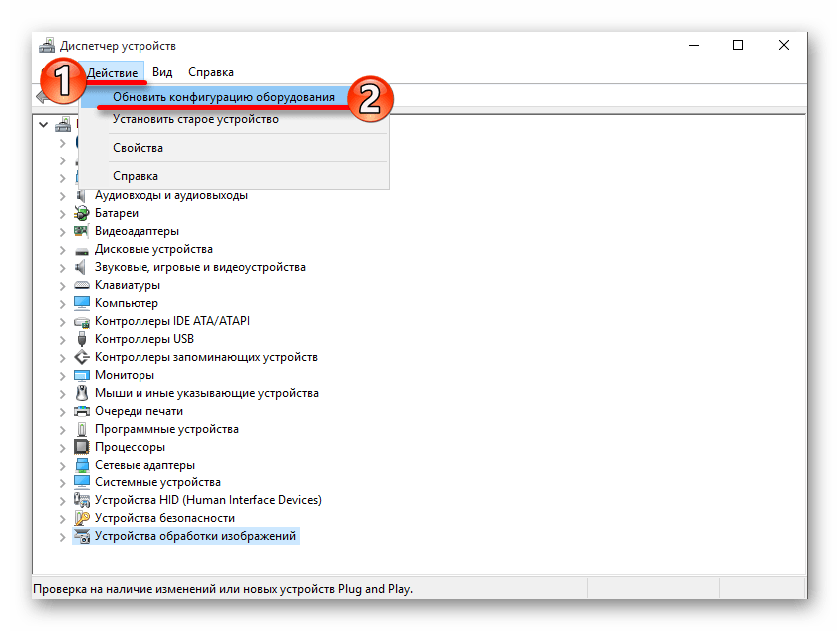
Task: Open Свойства from the Действие menu
Action: coord(138,148)
